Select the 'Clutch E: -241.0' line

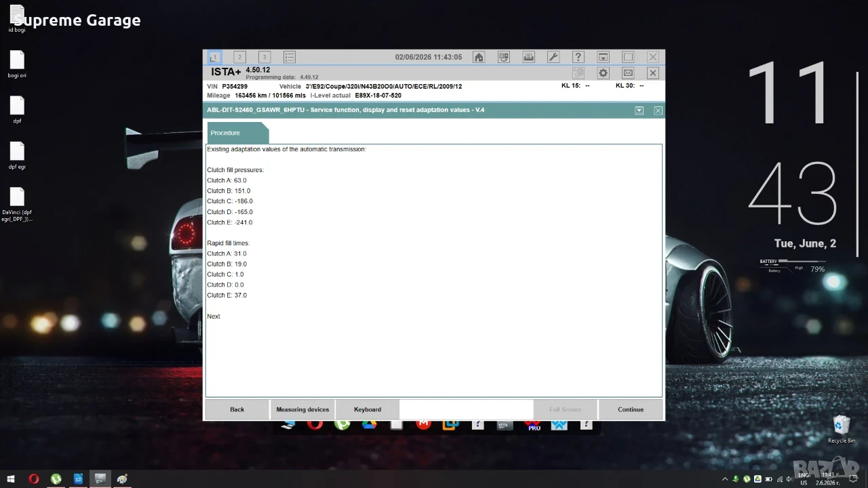230,222
